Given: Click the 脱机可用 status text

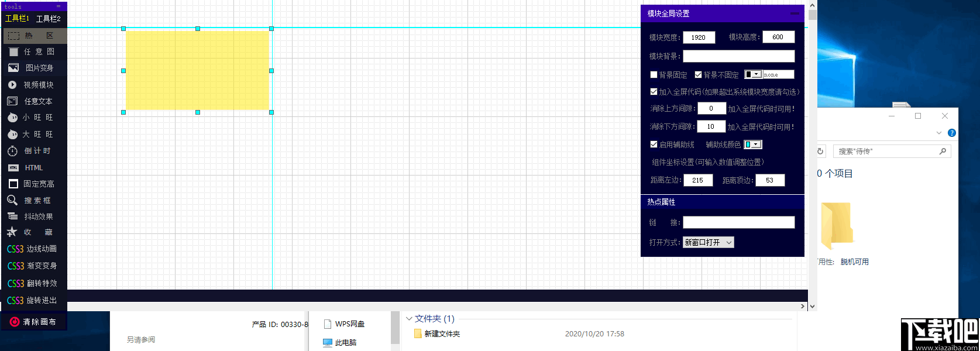Looking at the screenshot, I should [x=854, y=262].
